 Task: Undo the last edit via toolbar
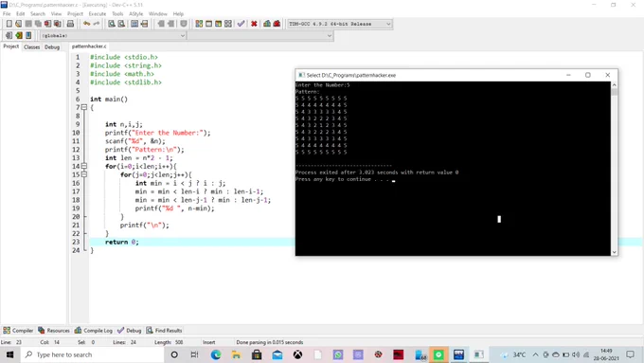(x=86, y=24)
